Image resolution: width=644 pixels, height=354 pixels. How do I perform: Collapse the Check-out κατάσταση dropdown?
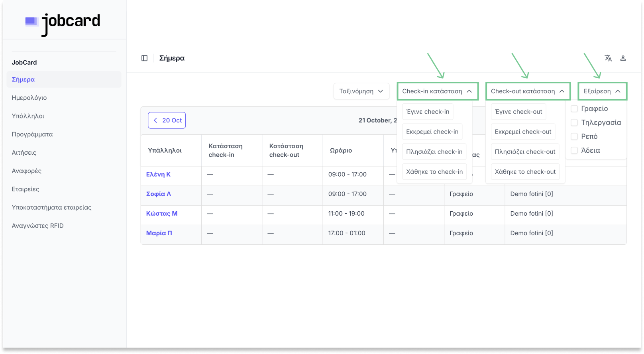pyautogui.click(x=528, y=91)
